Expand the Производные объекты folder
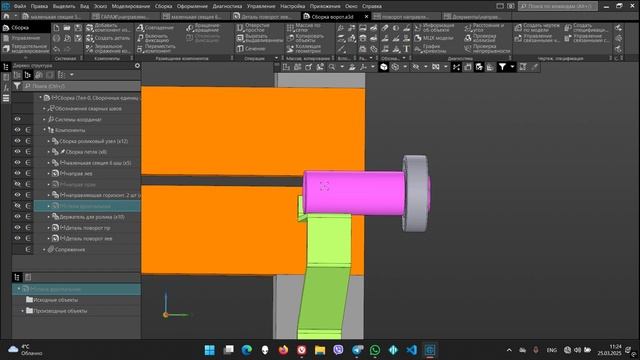Viewport: 640px width, 360px height. 22,311
